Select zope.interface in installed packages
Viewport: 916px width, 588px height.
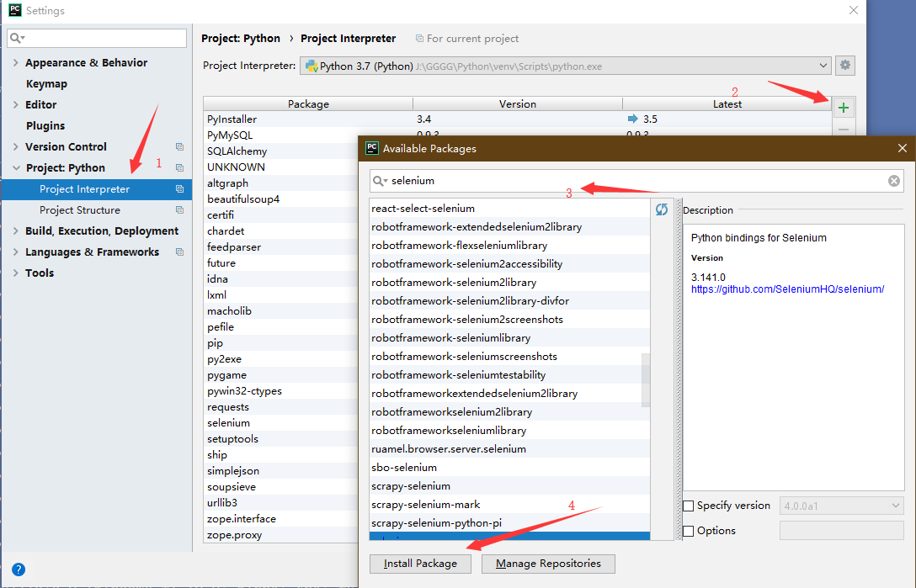(x=280, y=518)
